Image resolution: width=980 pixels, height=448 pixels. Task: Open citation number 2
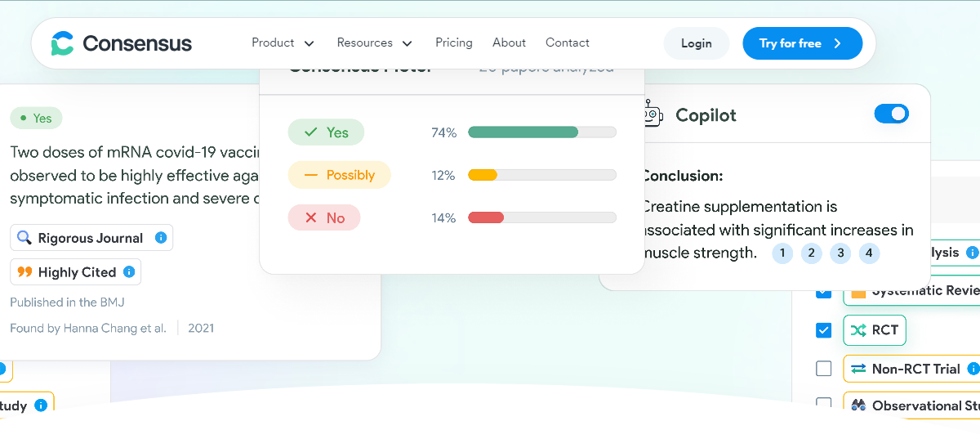pyautogui.click(x=811, y=253)
